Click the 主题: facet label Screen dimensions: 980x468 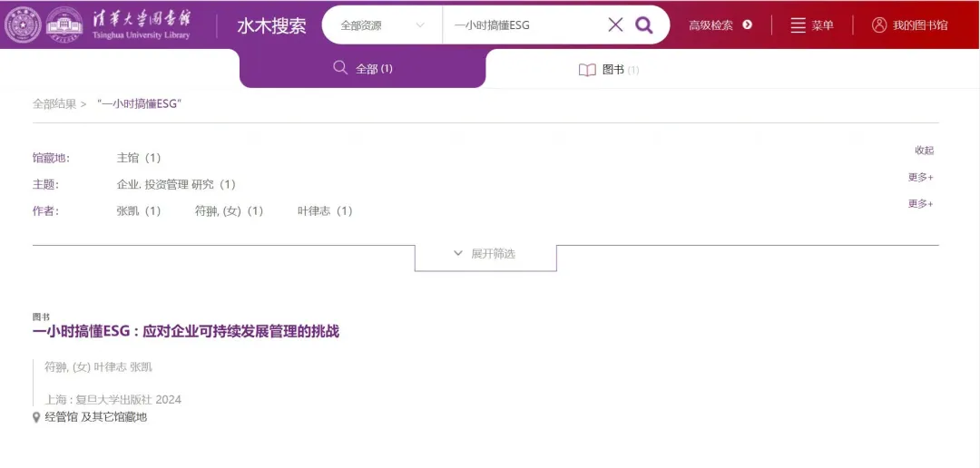(45, 185)
